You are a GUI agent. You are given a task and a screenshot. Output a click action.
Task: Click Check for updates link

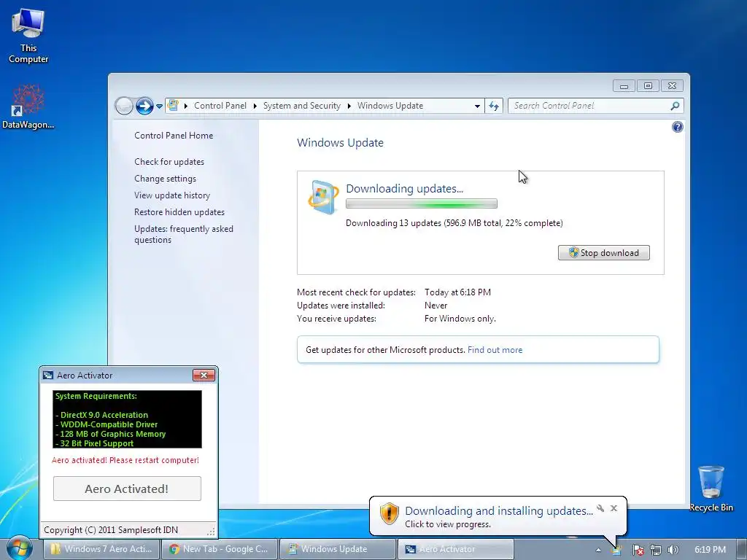[169, 161]
